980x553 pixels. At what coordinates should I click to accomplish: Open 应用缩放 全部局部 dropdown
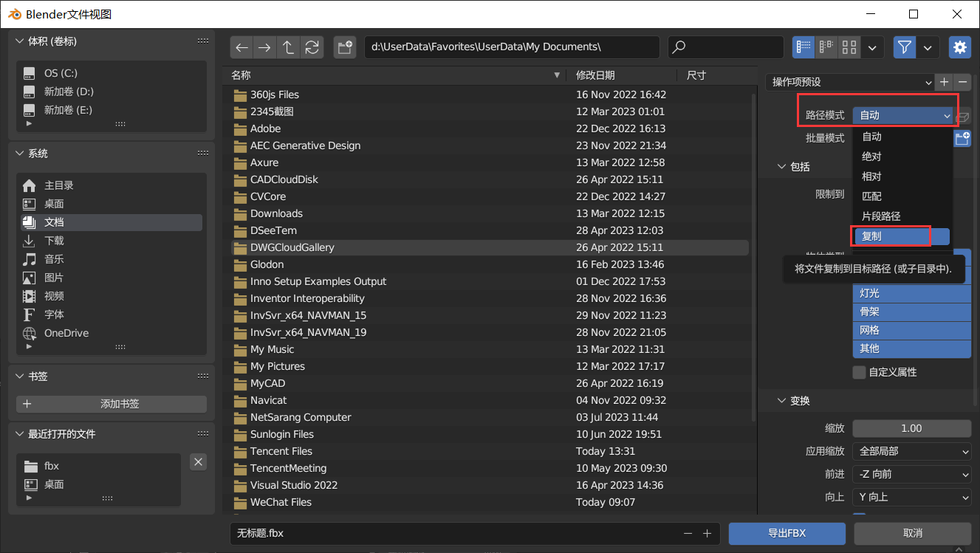click(911, 451)
